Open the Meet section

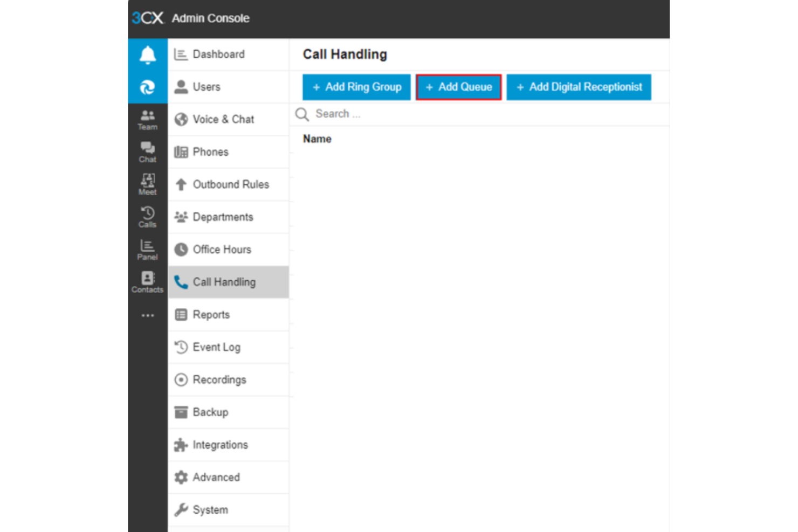(147, 184)
